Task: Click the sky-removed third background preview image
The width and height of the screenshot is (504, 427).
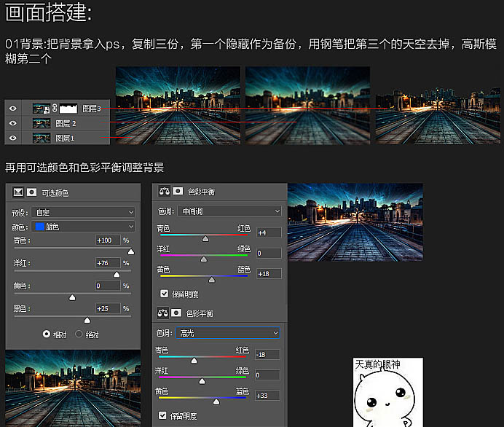Action: tap(438, 115)
